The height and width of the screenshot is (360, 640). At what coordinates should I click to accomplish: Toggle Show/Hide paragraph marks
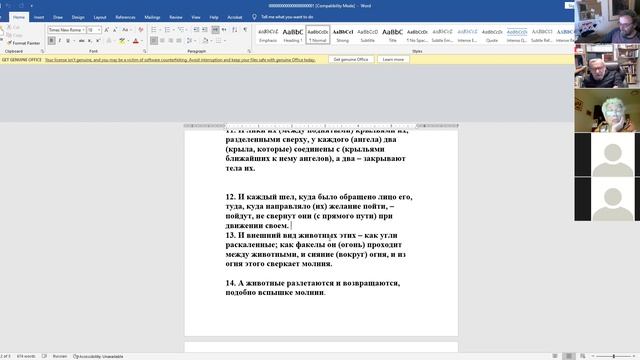(x=245, y=29)
